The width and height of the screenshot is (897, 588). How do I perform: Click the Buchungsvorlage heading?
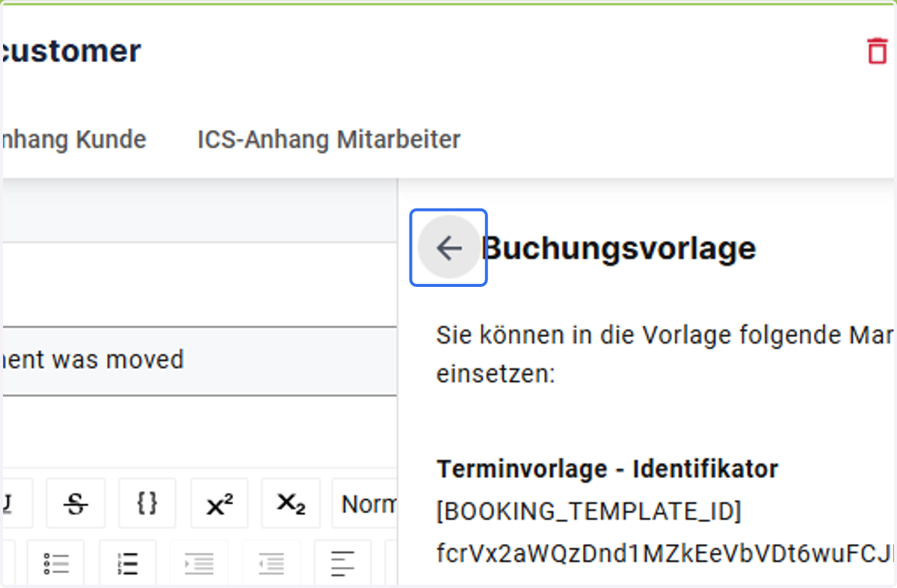[x=619, y=248]
